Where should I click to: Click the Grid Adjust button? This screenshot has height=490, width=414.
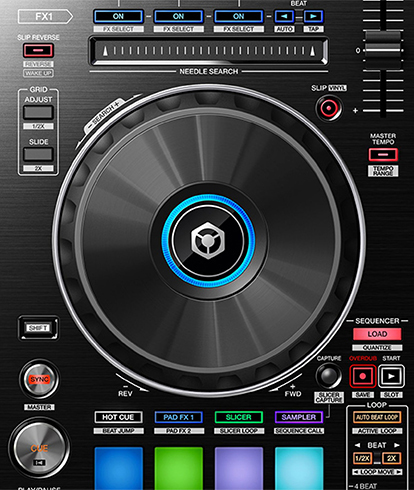(38, 113)
